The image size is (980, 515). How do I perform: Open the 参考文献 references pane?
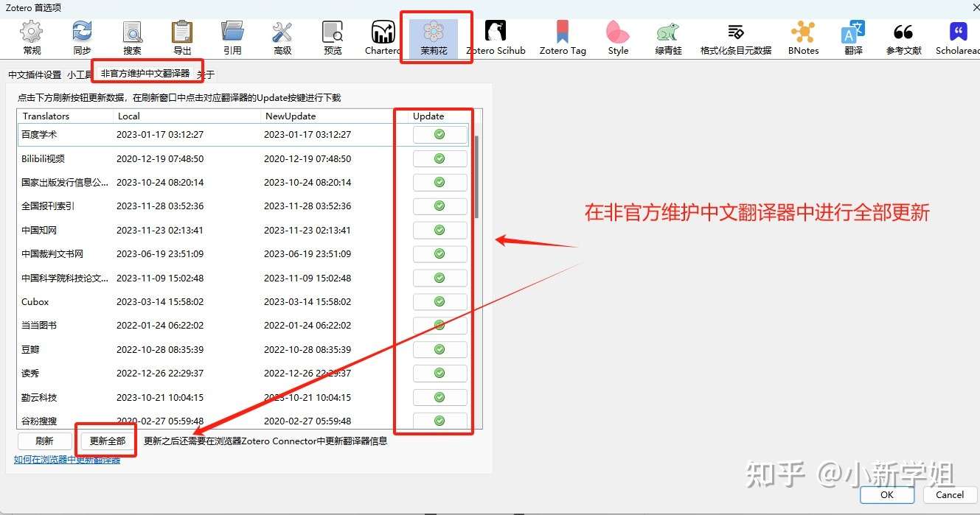[x=903, y=38]
